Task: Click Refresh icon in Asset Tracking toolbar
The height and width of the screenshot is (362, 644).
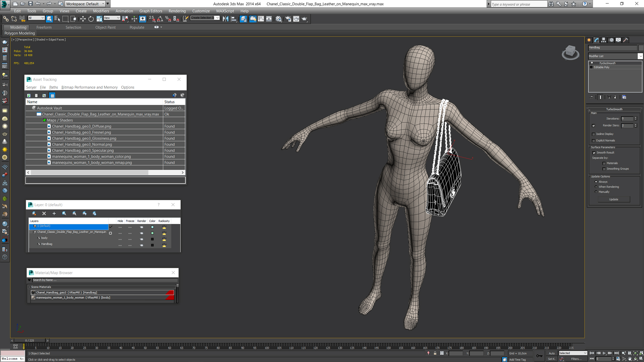Action: (29, 96)
